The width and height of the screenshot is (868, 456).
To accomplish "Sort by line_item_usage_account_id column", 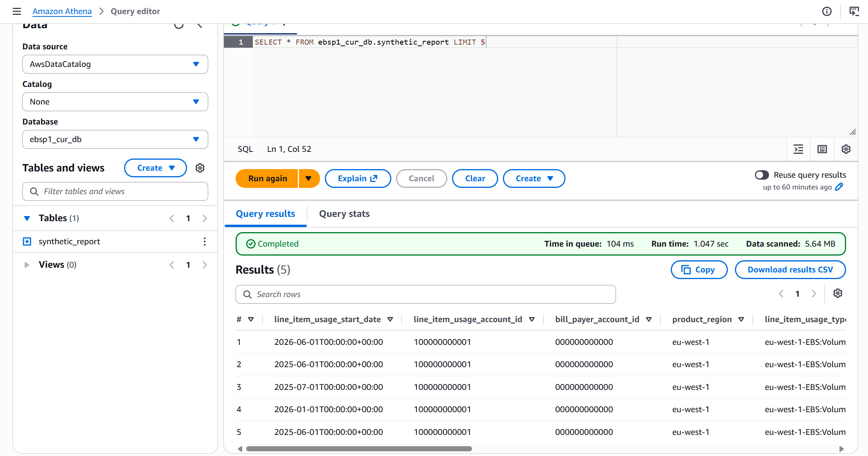I will point(532,319).
